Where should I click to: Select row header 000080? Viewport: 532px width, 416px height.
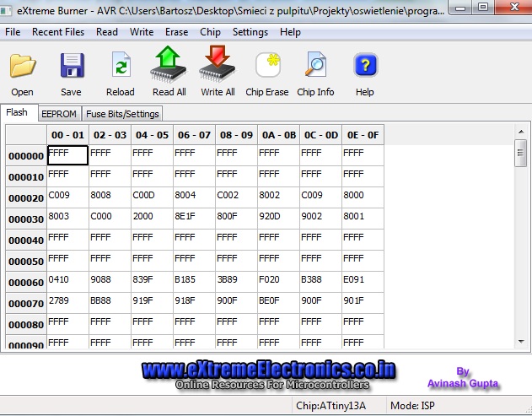tap(26, 324)
